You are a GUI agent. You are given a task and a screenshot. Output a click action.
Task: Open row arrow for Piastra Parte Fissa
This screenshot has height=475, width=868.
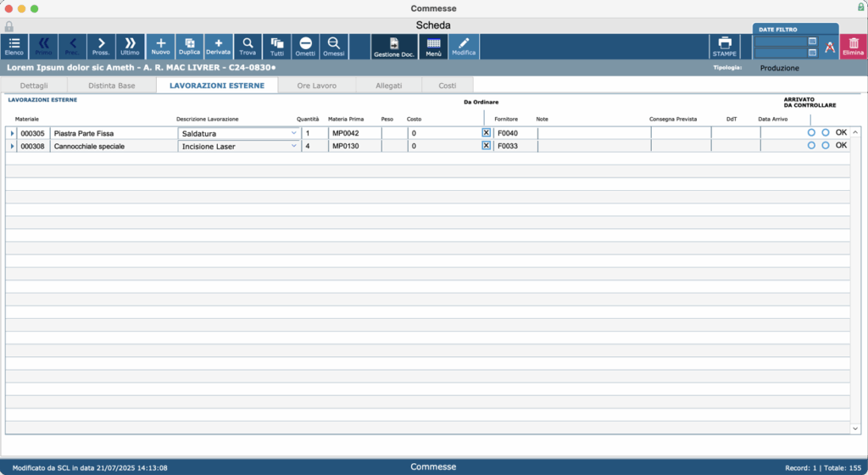(x=12, y=133)
